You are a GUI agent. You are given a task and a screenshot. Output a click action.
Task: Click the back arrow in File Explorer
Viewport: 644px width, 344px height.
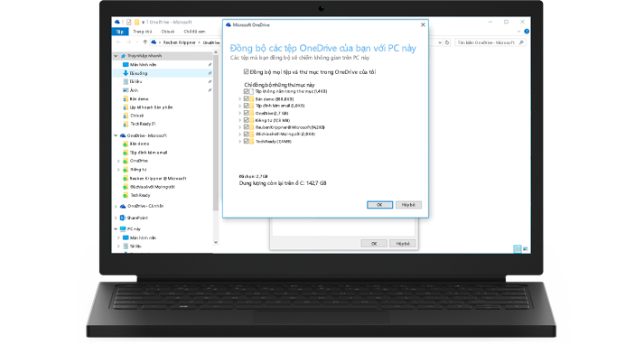pos(118,42)
